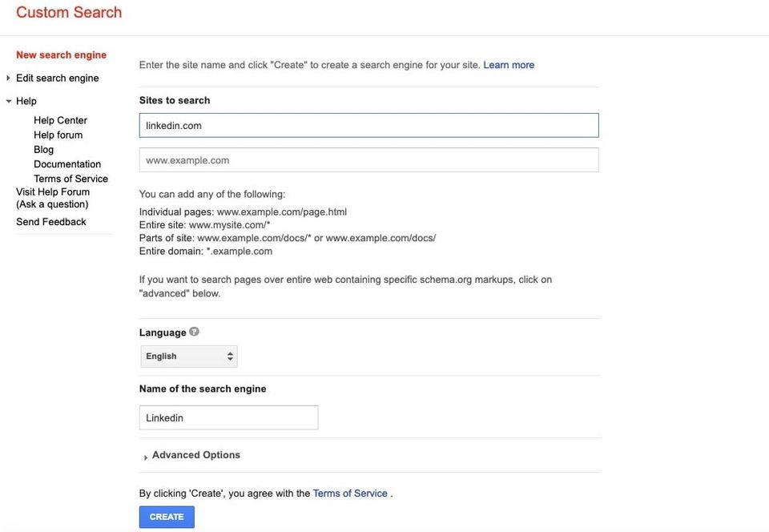Open sidebar Terms of Service entry
769x532 pixels.
(70, 179)
